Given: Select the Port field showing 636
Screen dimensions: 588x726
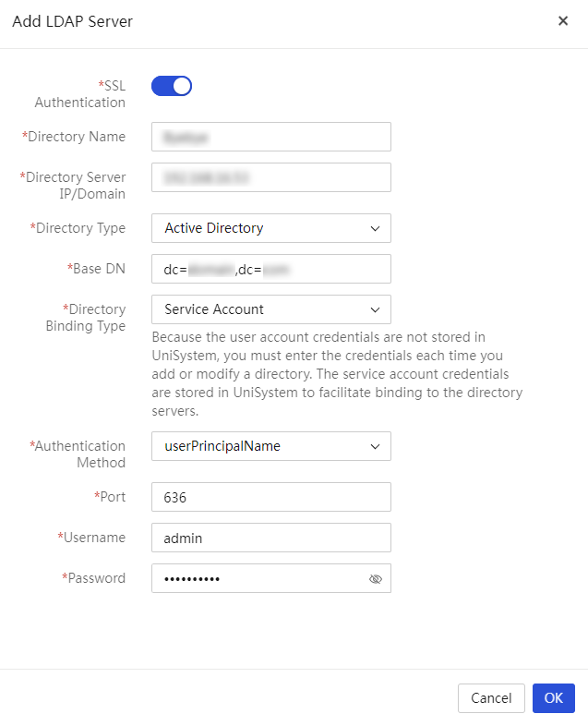Looking at the screenshot, I should click(x=271, y=497).
